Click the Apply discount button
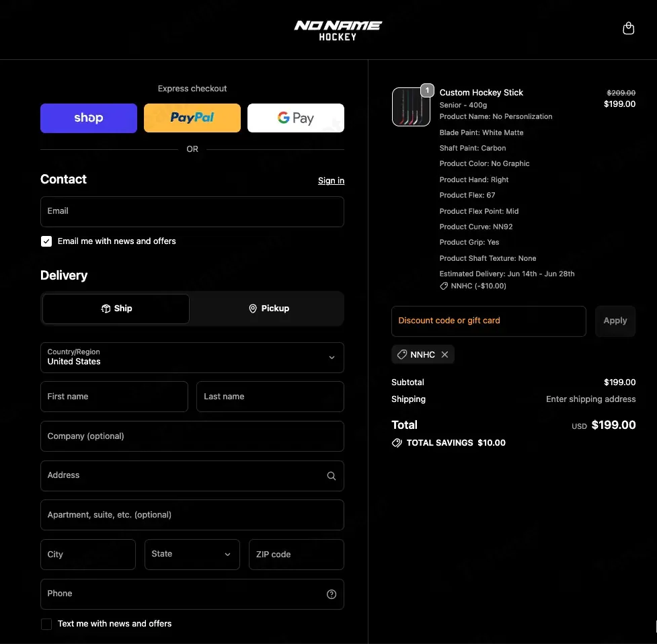The width and height of the screenshot is (657, 644). tap(615, 321)
